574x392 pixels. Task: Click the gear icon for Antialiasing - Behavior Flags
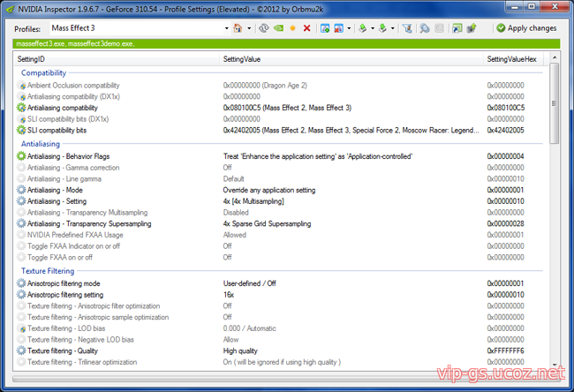pos(21,156)
